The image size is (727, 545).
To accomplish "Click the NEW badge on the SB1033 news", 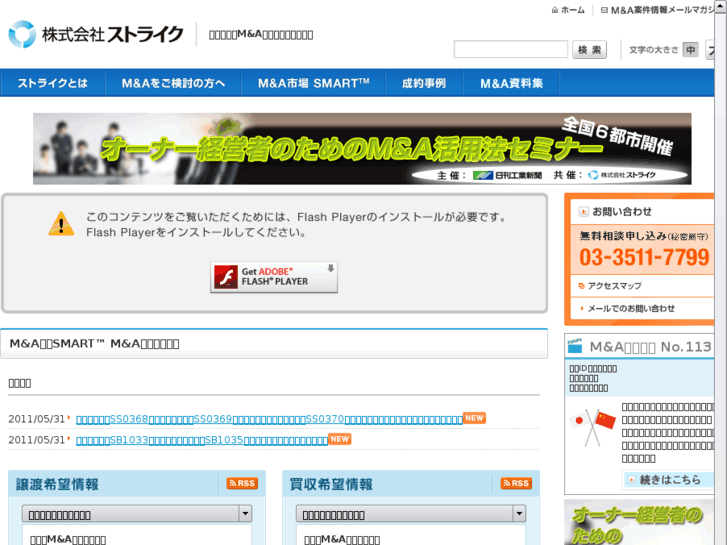I will point(339,439).
